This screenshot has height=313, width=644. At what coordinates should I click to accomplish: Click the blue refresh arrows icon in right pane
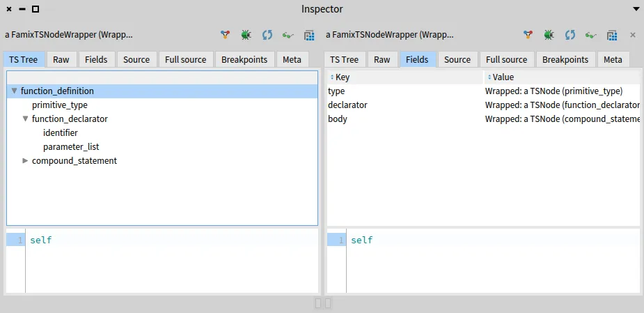coord(570,35)
